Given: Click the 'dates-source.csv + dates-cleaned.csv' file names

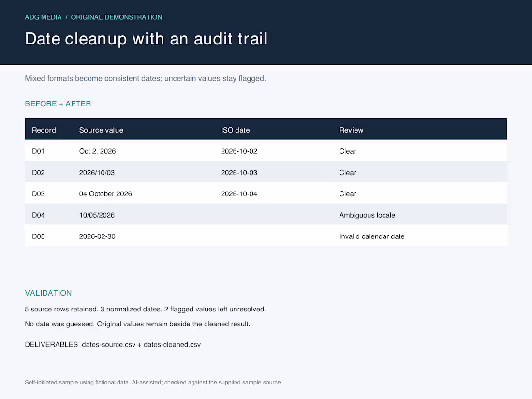Looking at the screenshot, I should 141,345.
